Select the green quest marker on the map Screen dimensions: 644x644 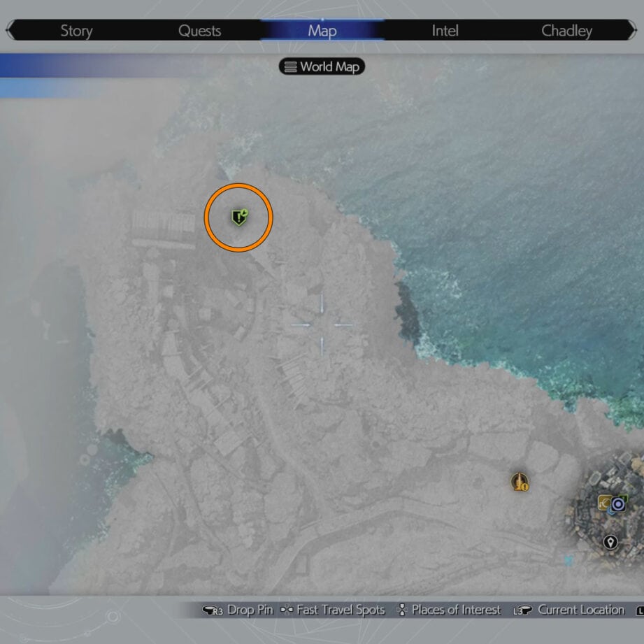(239, 217)
